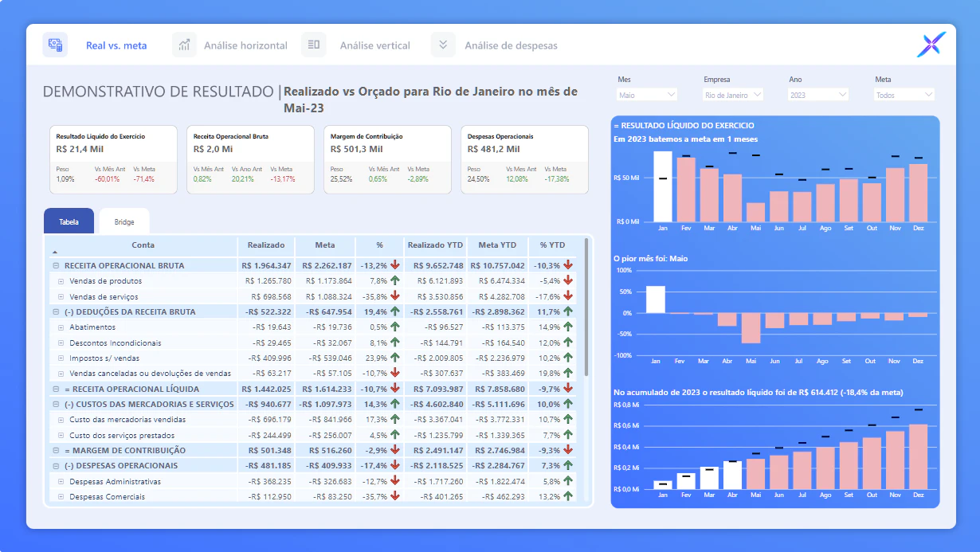Image resolution: width=980 pixels, height=552 pixels.
Task: Click green arrow in Abatimentos % column
Action: [394, 327]
